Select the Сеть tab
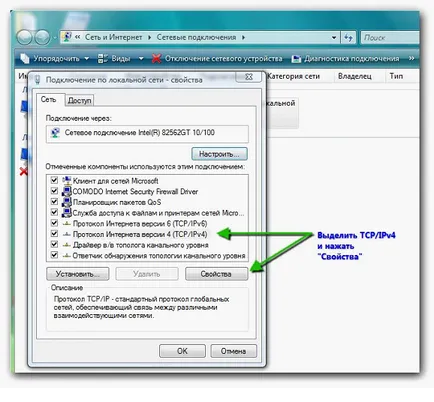This screenshot has height=402, width=434. click(49, 99)
